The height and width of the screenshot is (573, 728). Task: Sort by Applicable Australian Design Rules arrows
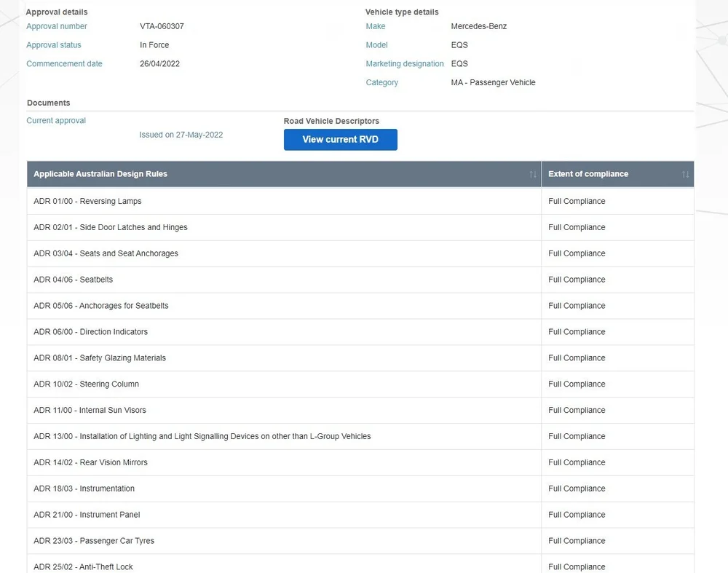pyautogui.click(x=533, y=174)
